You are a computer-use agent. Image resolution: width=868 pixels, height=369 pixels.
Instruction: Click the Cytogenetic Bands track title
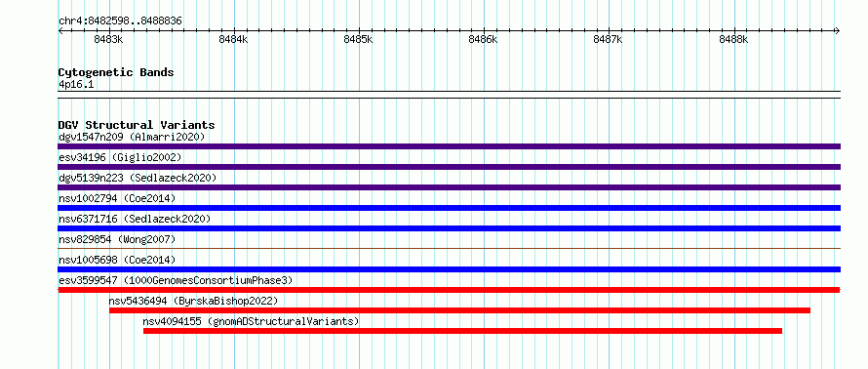coord(116,72)
